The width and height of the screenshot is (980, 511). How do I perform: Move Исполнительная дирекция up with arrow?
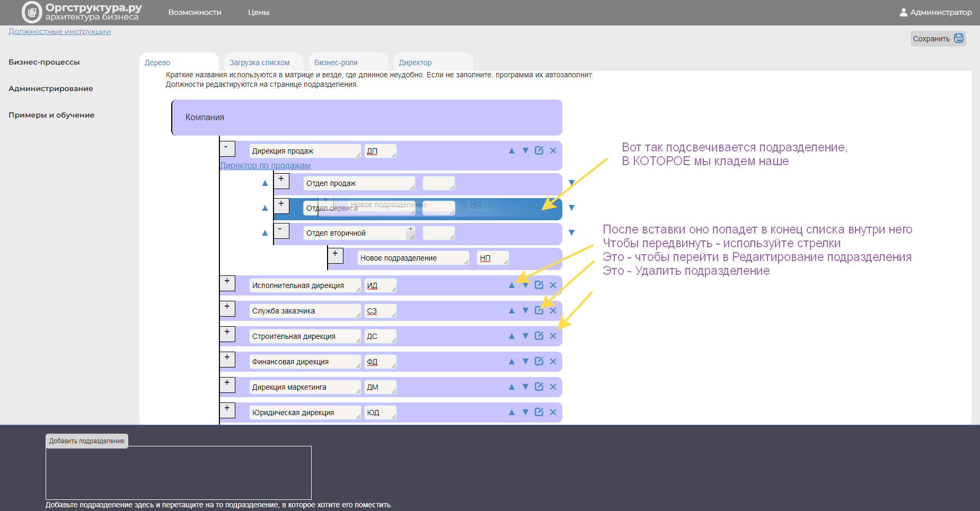click(511, 285)
